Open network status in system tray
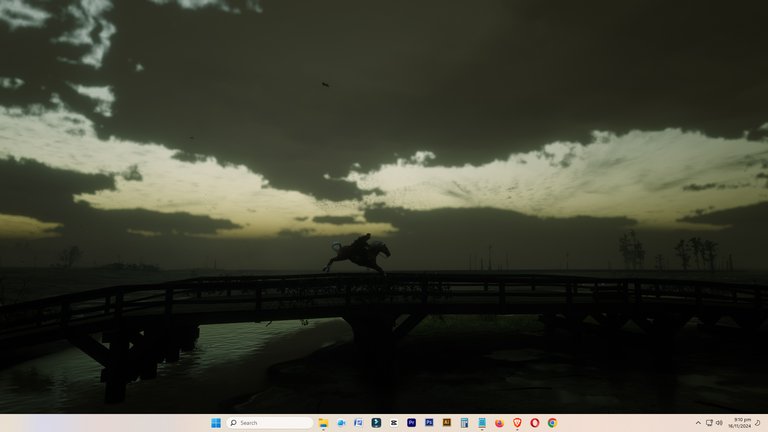 709,423
